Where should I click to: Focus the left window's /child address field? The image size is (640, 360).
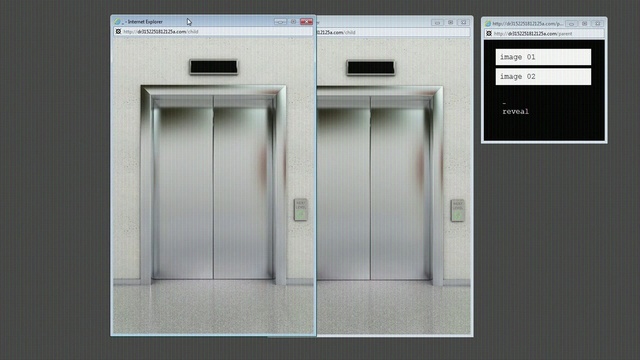coord(213,31)
